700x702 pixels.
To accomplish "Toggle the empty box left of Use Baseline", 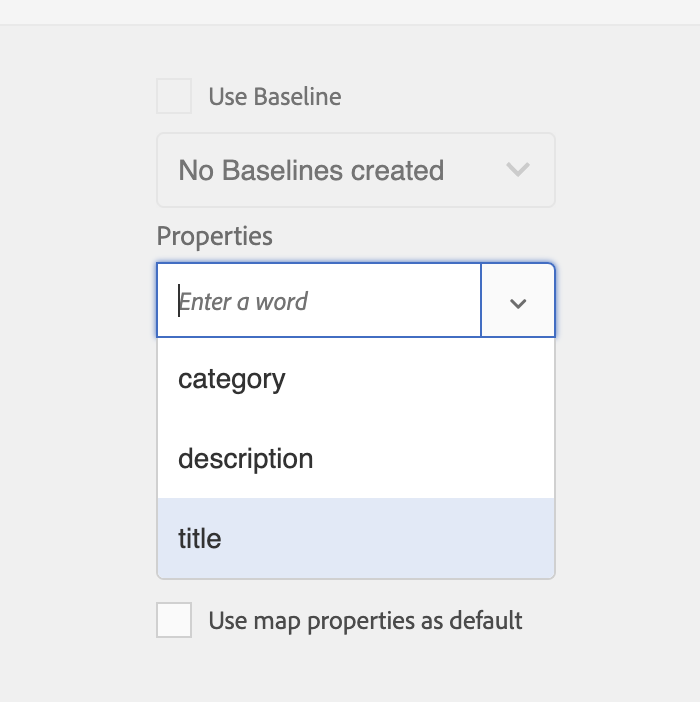I will point(174,96).
